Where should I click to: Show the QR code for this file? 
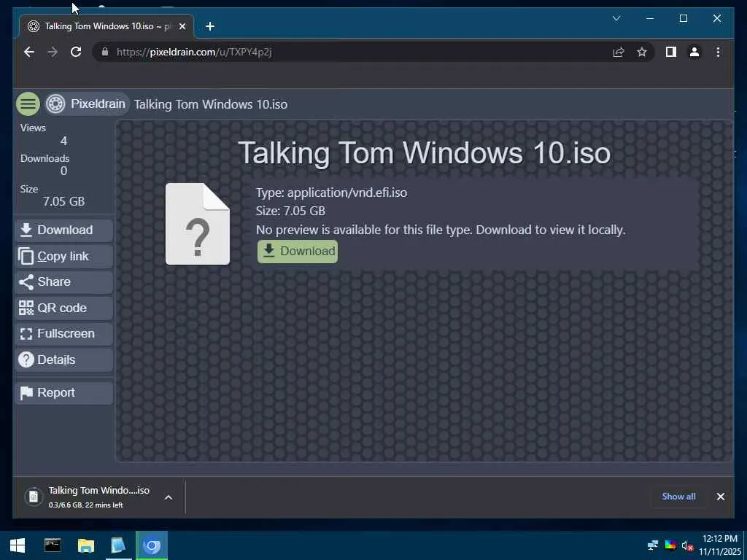[x=64, y=308]
